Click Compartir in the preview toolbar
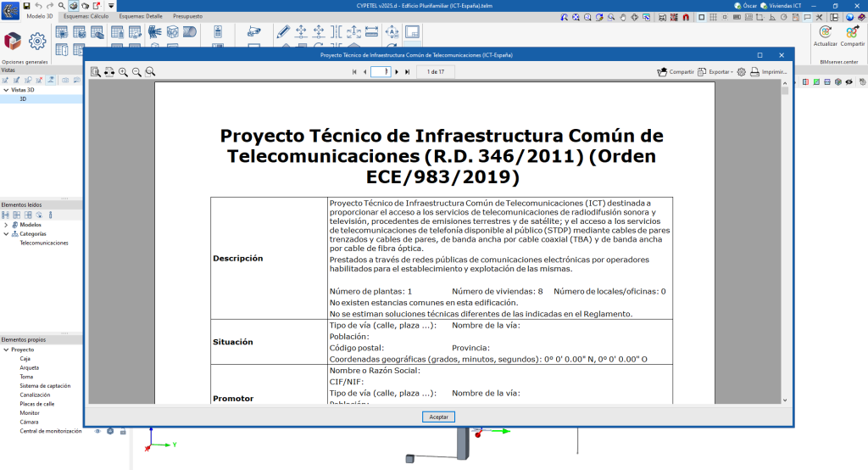Image resolution: width=868 pixels, height=470 pixels. click(x=676, y=72)
